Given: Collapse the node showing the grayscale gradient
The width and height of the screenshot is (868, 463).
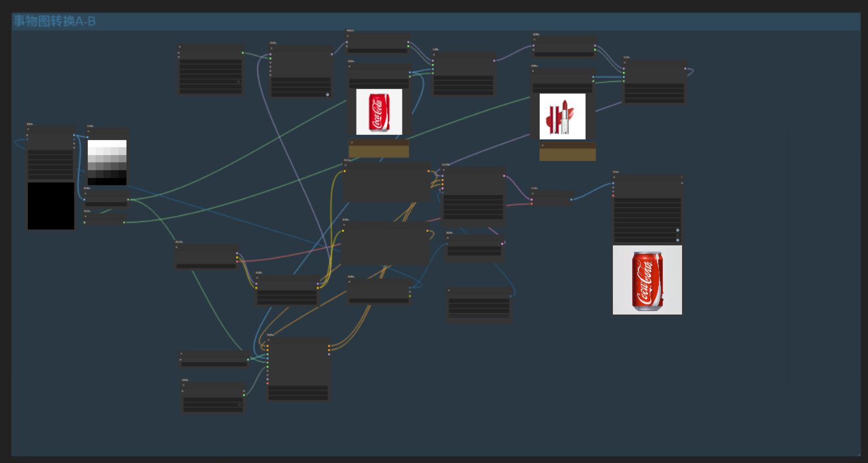Looking at the screenshot, I should (x=88, y=131).
